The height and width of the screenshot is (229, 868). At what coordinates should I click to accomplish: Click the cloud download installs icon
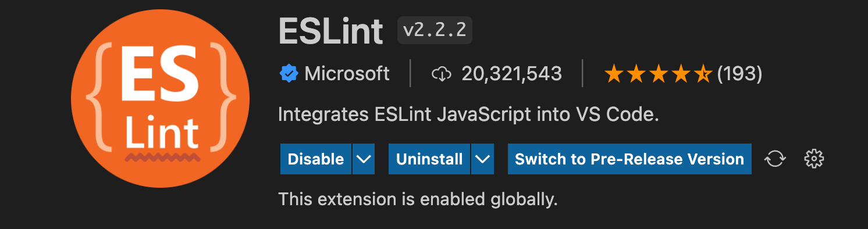(x=442, y=74)
